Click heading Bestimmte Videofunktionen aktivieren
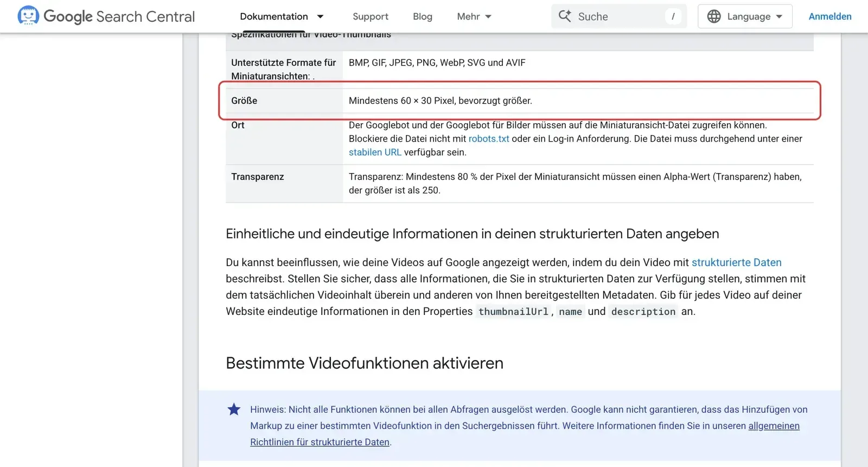 point(365,363)
